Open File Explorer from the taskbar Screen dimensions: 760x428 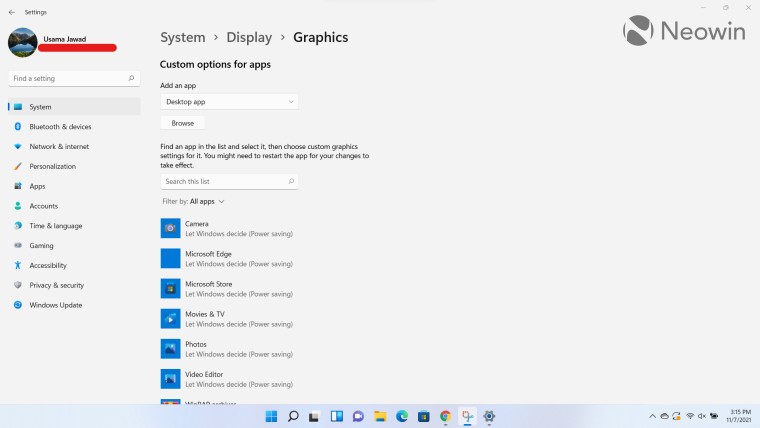pos(380,416)
